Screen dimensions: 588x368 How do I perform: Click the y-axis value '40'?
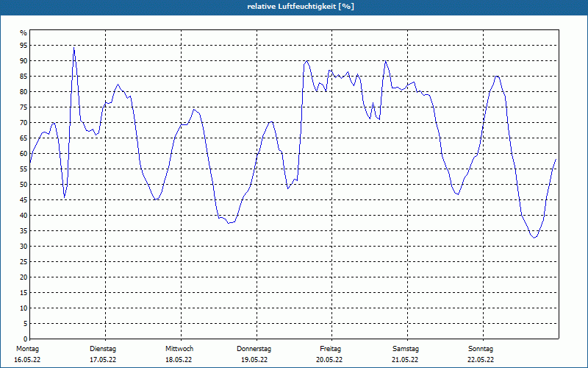pos(24,216)
